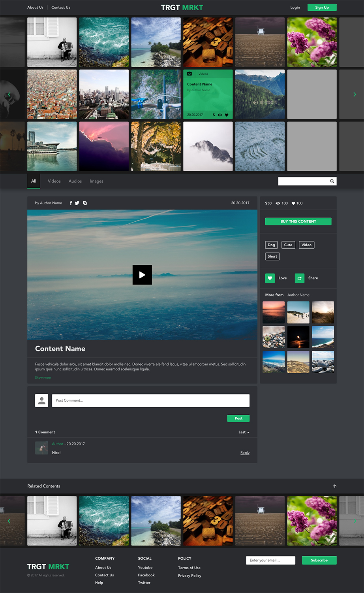This screenshot has height=593, width=364.
Task: Open Twitter link in footer Social
Action: (144, 583)
